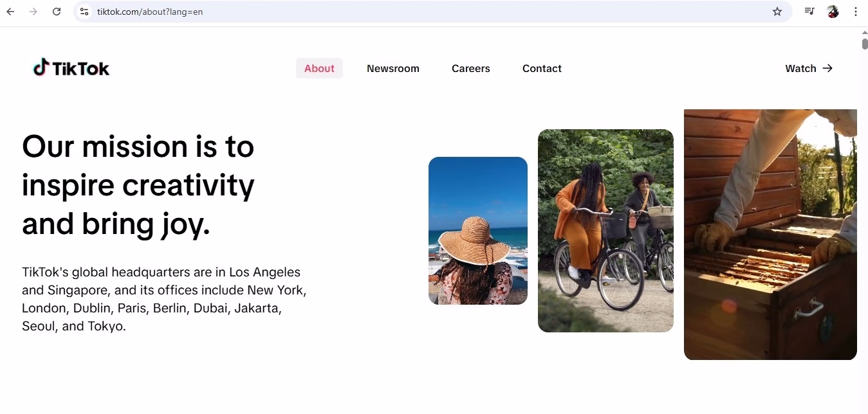View site information next to the URL
The image size is (868, 414).
(84, 12)
